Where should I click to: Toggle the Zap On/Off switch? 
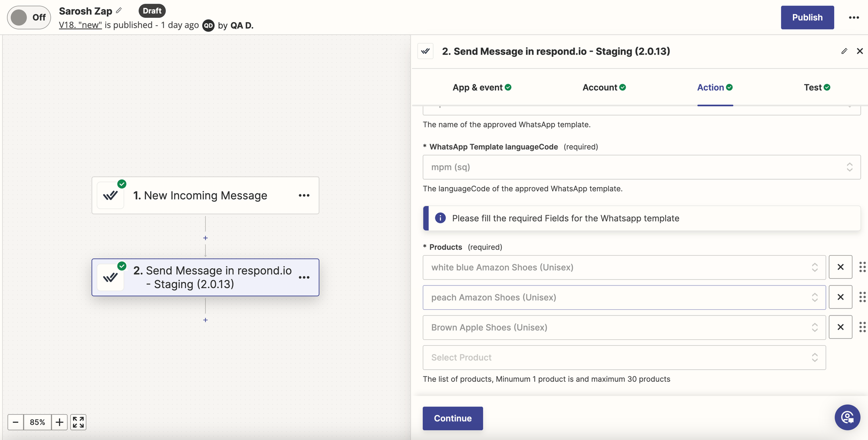pyautogui.click(x=29, y=17)
